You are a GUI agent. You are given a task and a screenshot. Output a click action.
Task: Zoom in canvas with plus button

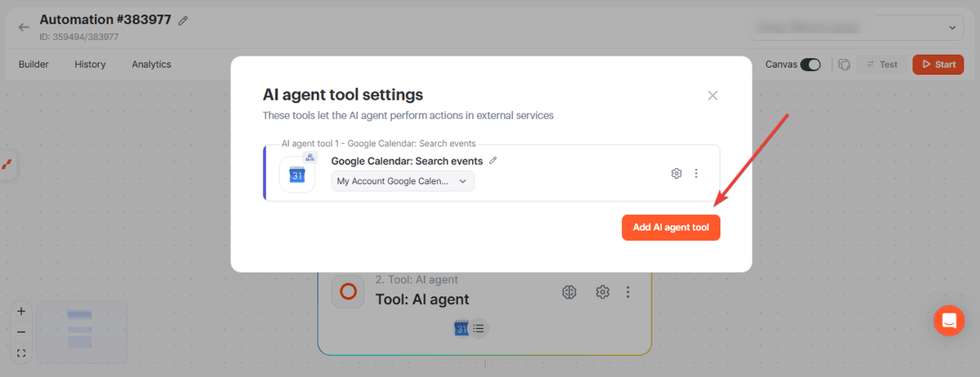click(21, 311)
